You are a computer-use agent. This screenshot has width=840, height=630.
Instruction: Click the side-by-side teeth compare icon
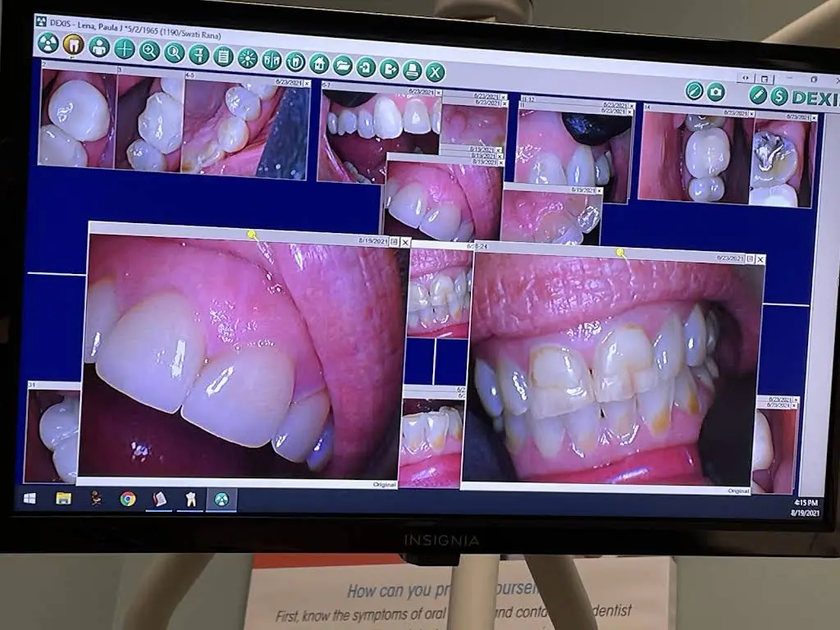(x=272, y=60)
